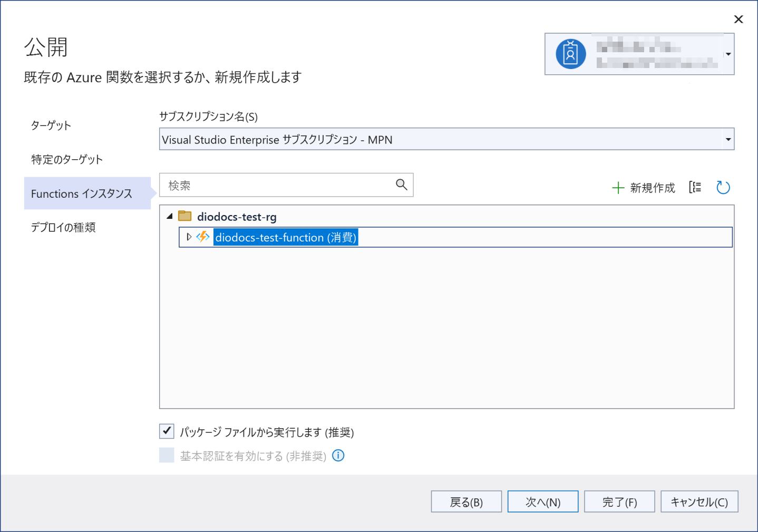
Task: Click the basic authentication info icon
Action: tap(338, 455)
